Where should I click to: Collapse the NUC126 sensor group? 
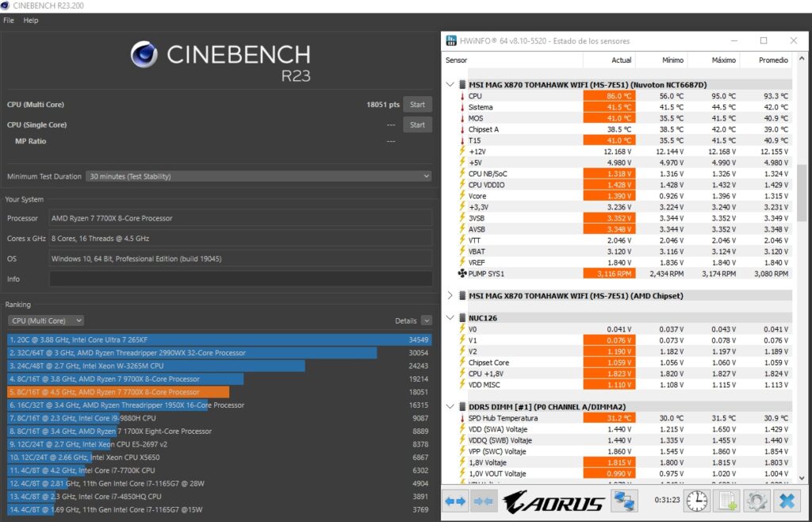[x=450, y=318]
